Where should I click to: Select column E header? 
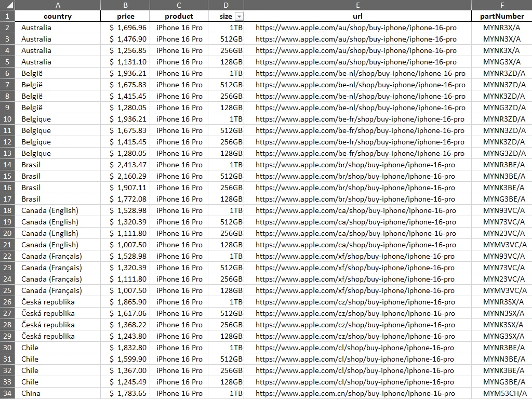357,5
